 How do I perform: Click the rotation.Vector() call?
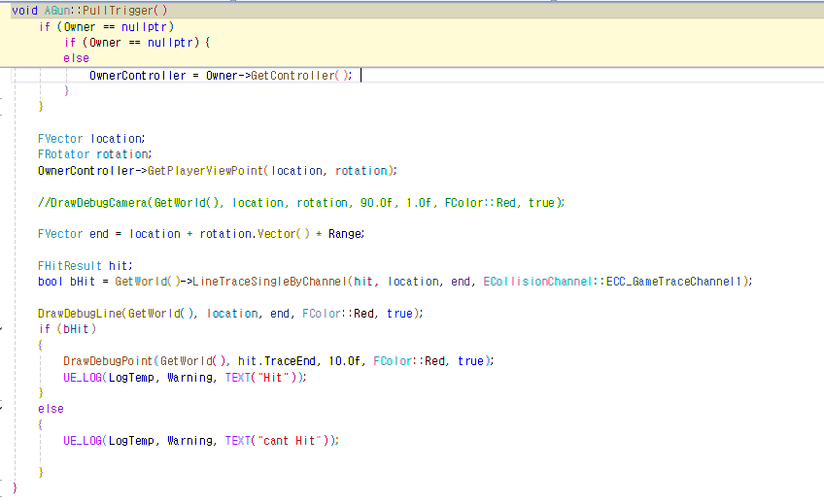click(255, 234)
